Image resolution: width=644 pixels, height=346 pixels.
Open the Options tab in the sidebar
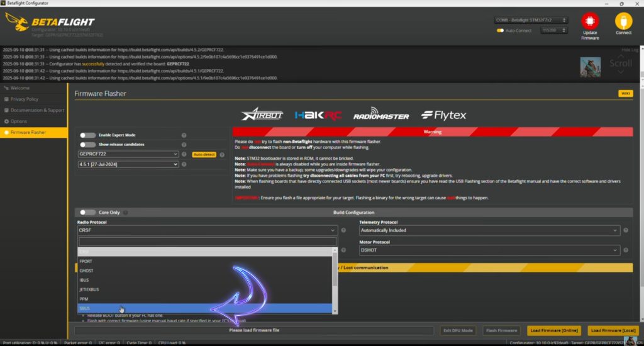tap(19, 121)
